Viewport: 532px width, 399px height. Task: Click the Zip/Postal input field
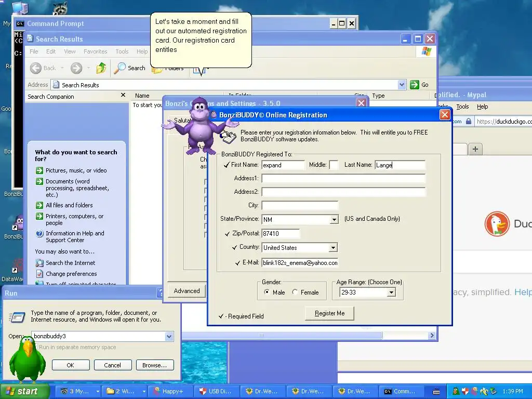(281, 233)
